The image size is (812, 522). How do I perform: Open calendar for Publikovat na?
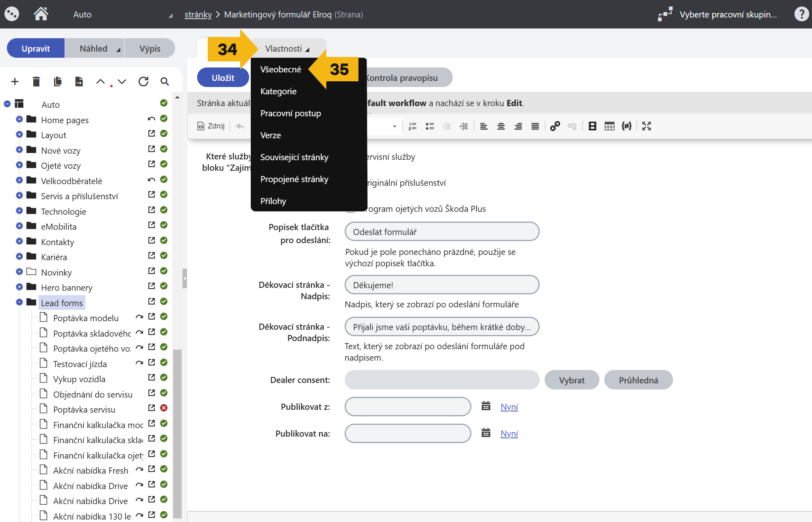click(486, 433)
